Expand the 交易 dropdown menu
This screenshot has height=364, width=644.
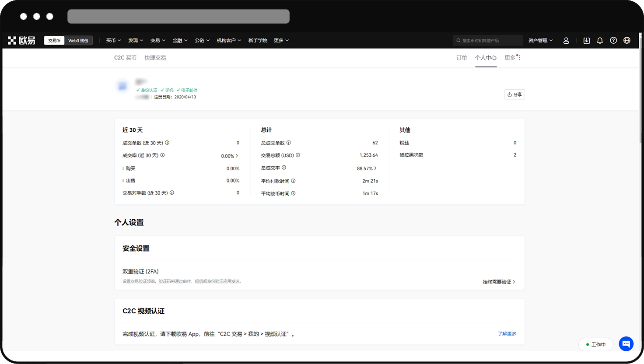157,40
